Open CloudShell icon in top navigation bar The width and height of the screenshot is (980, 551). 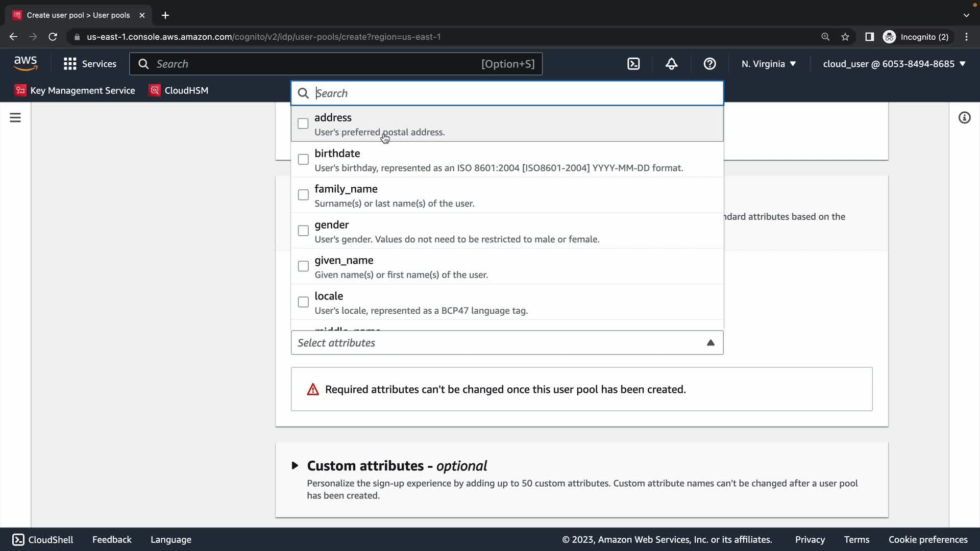(x=633, y=64)
